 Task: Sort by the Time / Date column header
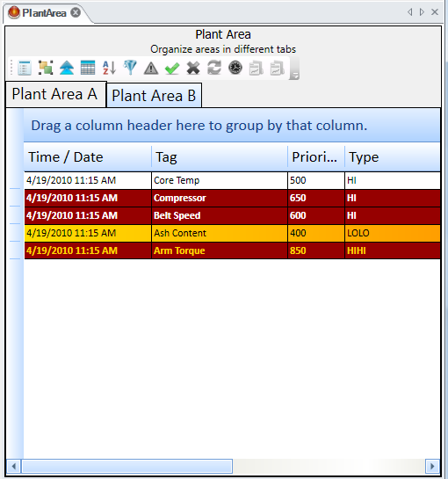pyautogui.click(x=88, y=157)
